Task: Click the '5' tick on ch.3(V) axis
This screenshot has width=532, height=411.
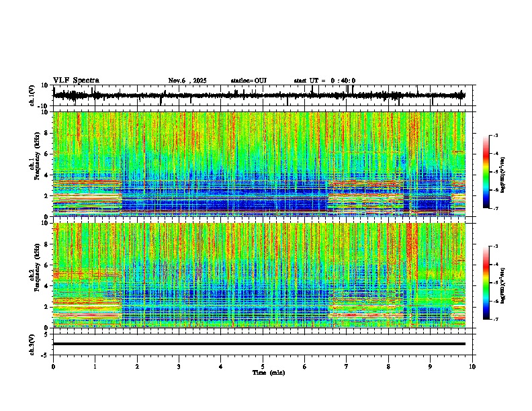Action: (x=47, y=334)
